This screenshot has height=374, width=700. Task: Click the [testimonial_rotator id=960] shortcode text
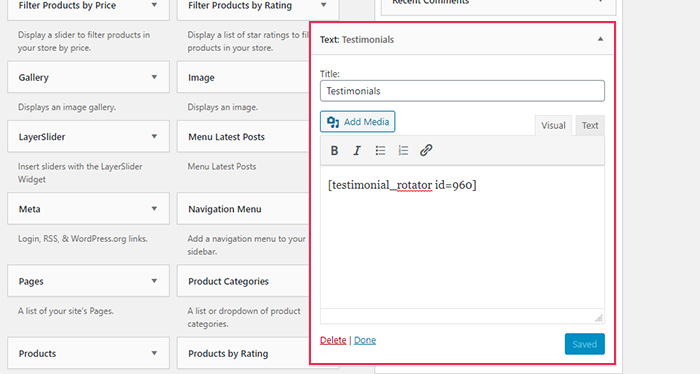click(402, 185)
